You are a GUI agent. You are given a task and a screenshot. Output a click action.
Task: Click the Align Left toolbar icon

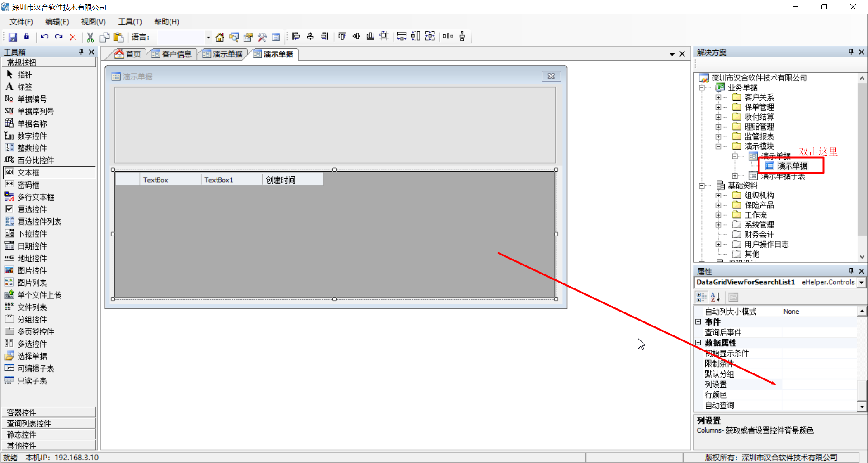coord(296,36)
